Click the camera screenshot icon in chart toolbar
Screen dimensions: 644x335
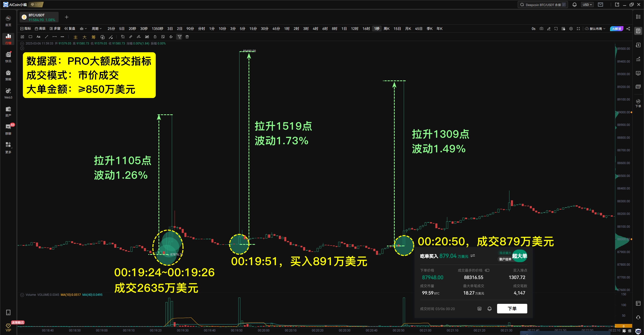pyautogui.click(x=541, y=29)
